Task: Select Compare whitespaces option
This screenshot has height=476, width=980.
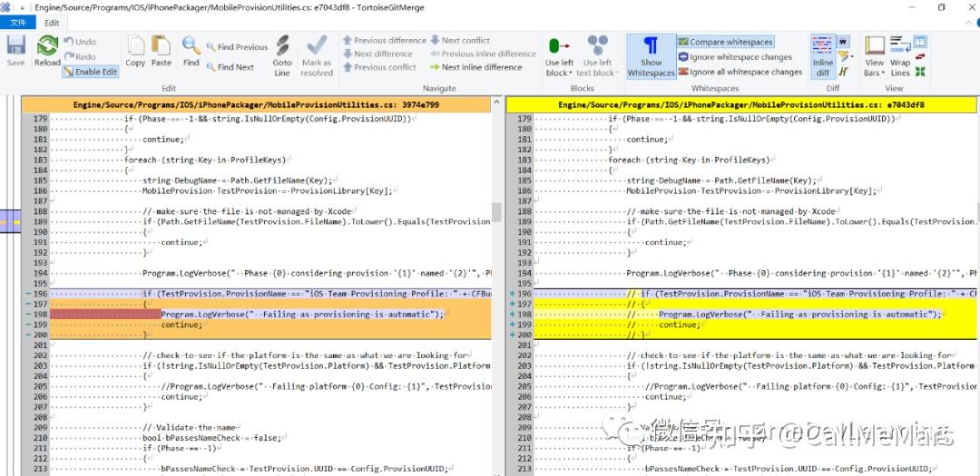Action: point(726,42)
